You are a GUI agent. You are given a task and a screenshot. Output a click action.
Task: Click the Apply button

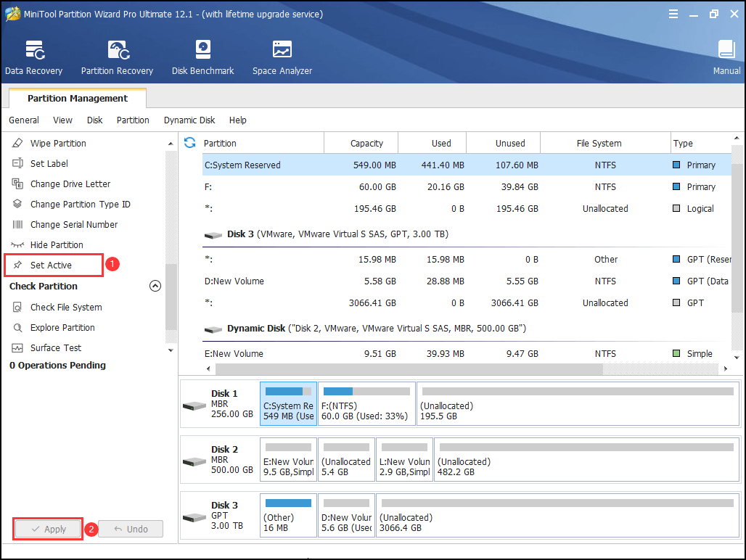point(48,529)
